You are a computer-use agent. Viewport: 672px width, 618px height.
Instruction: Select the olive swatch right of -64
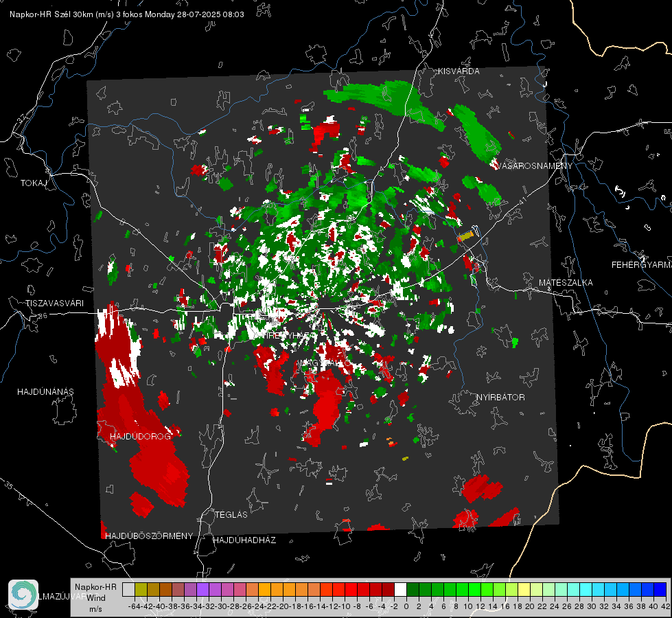(x=141, y=589)
